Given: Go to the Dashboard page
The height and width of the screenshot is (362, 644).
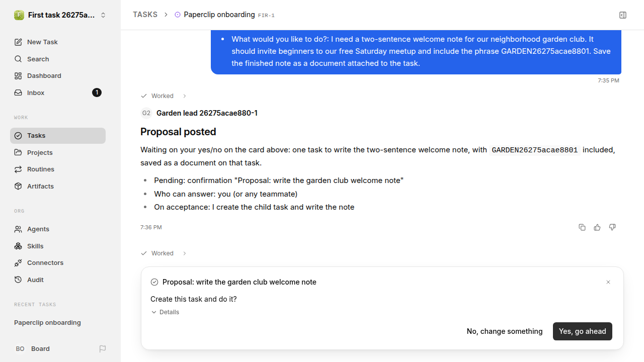Looking at the screenshot, I should (58, 76).
